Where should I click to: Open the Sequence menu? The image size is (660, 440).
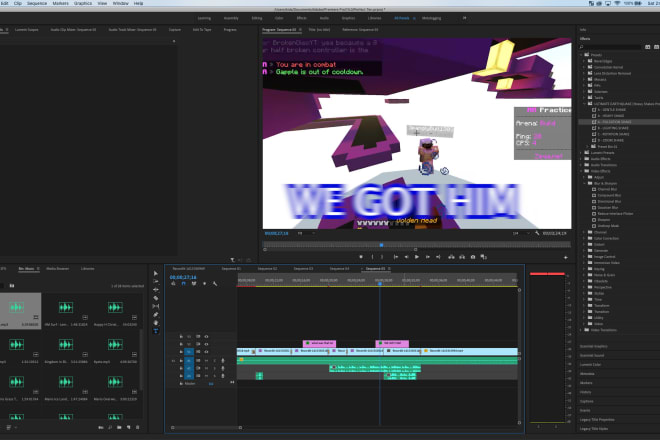click(37, 3)
